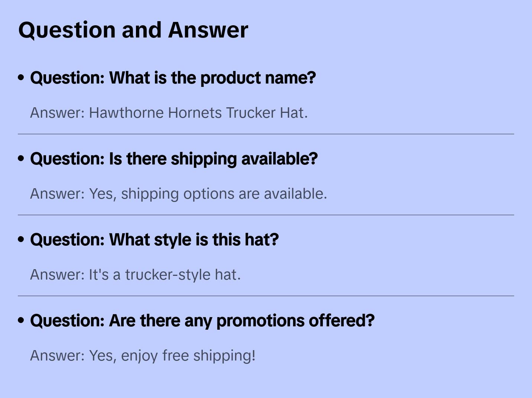The image size is (532, 398).
Task: Select the "Are there any promotions offered?" question
Action: [x=202, y=321]
